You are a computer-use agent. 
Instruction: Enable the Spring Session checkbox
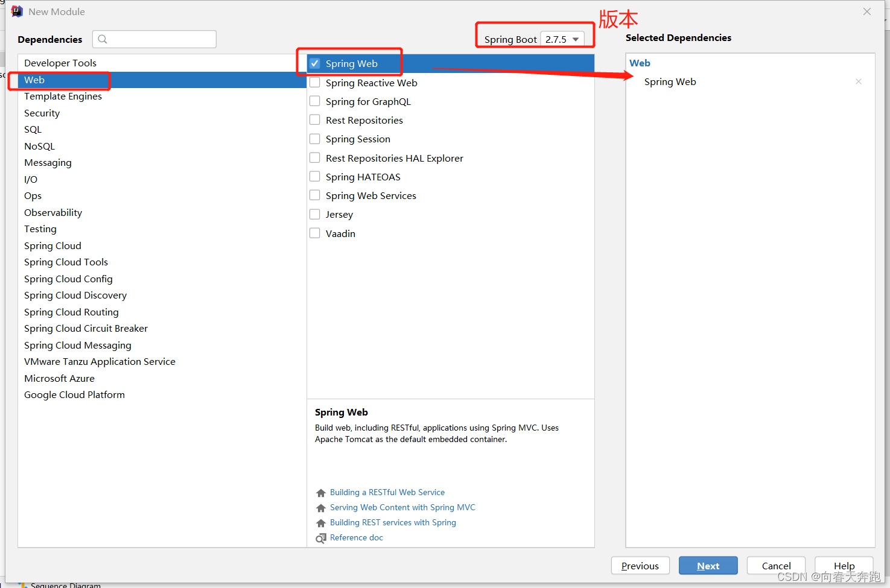tap(315, 139)
